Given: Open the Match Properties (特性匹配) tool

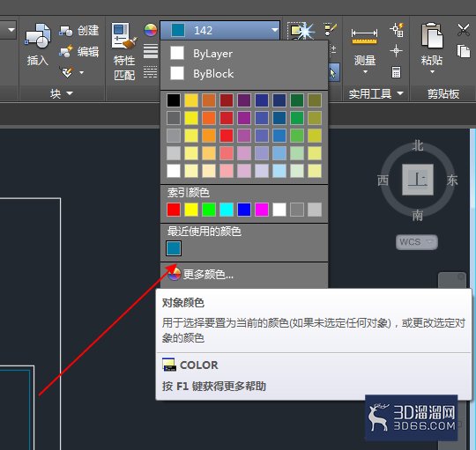Looking at the screenshot, I should click(x=124, y=52).
